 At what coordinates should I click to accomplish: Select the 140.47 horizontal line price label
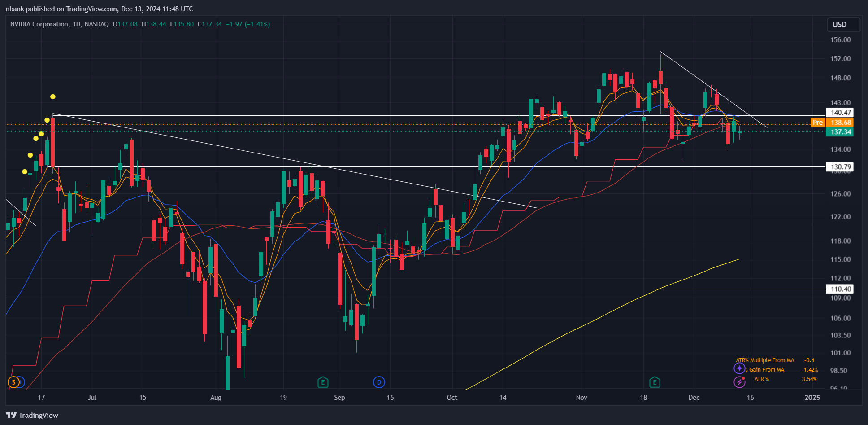(840, 113)
